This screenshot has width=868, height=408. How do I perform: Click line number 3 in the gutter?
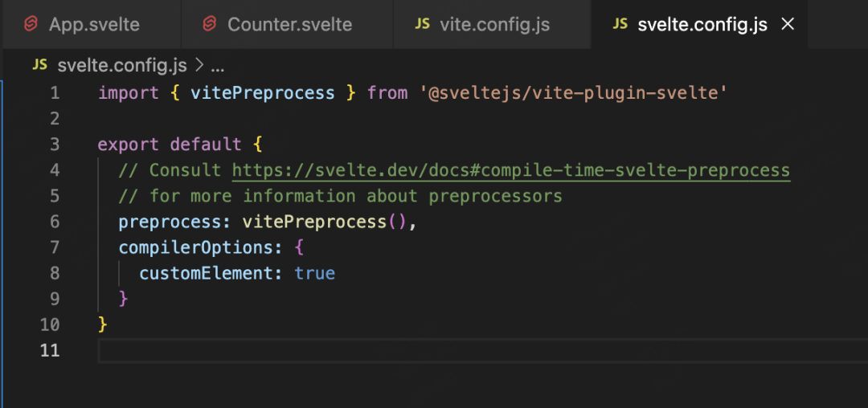(55, 145)
